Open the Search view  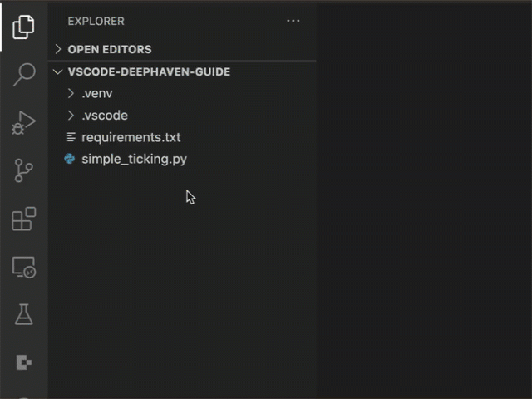coord(23,75)
